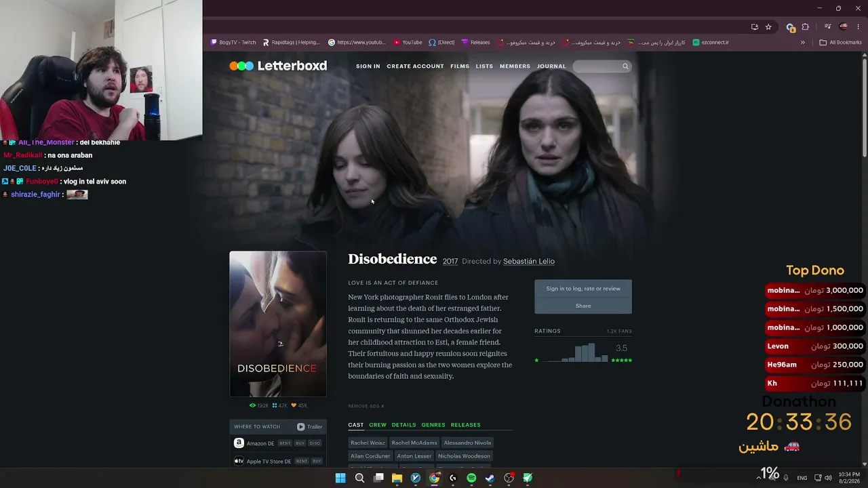Bookmark this page with the star icon
Screen dimensions: 868x488
pyautogui.click(x=768, y=27)
